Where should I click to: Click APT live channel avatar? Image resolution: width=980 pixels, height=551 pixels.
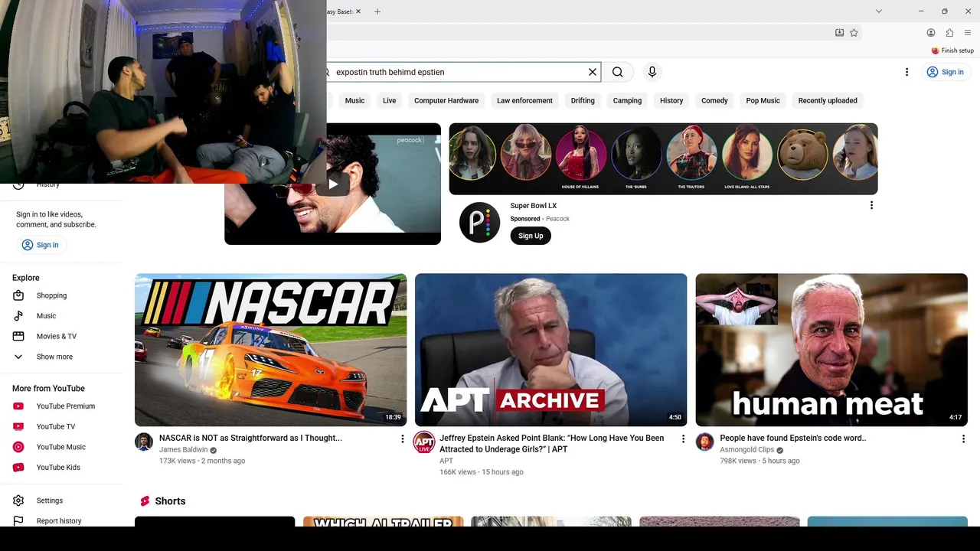424,442
